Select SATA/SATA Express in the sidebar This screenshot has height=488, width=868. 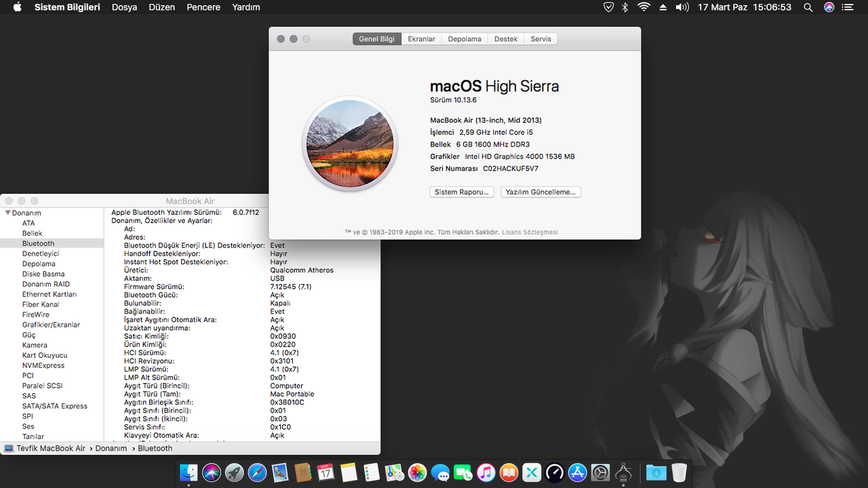tap(55, 406)
